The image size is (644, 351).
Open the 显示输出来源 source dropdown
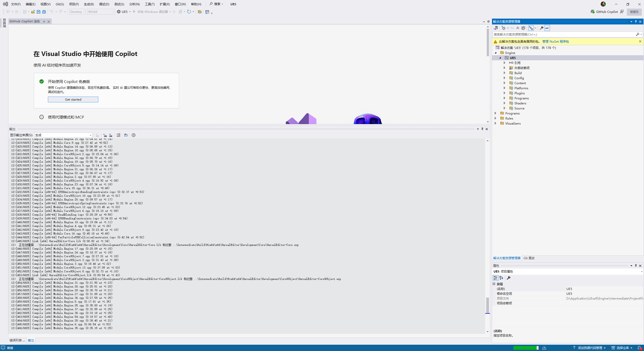tap(63, 135)
